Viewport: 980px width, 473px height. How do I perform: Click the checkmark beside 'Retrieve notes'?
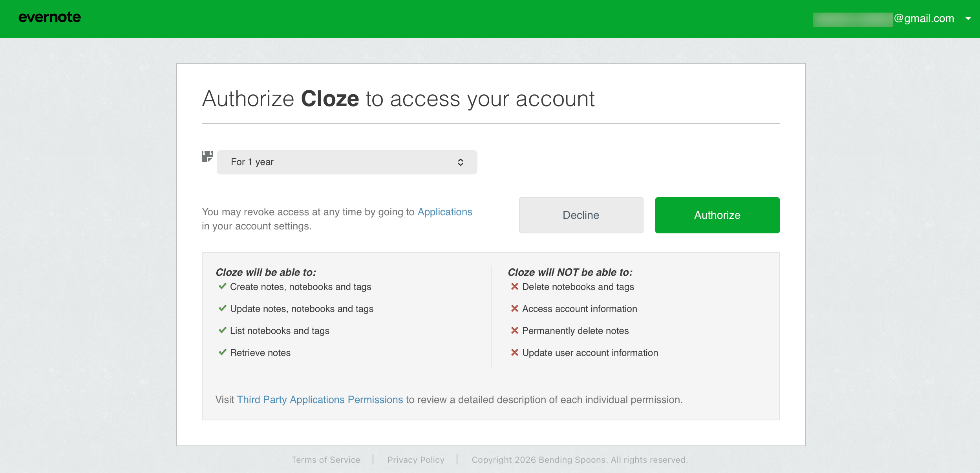point(223,352)
